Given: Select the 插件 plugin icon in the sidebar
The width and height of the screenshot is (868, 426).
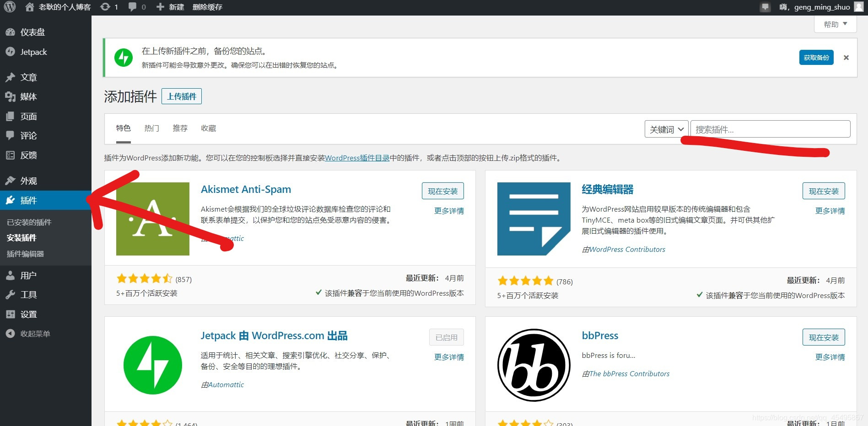Looking at the screenshot, I should coord(11,201).
